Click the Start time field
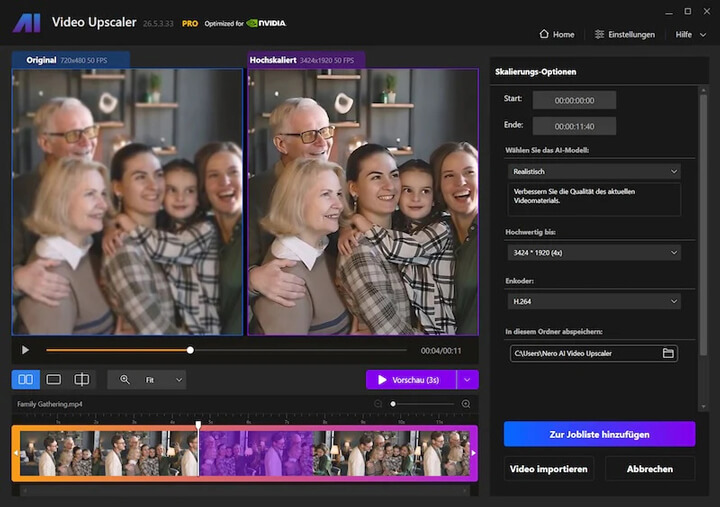Viewport: 720px width, 507px height. point(574,100)
